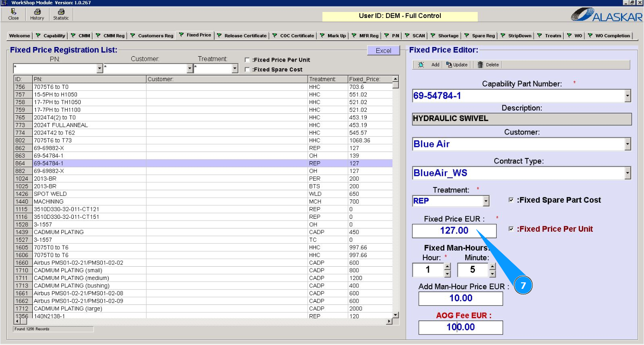Decrease the Minute value with down arrow

(492, 274)
